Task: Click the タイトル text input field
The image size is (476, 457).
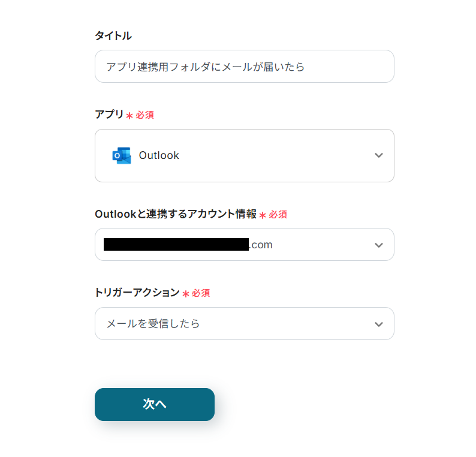Action: click(244, 67)
